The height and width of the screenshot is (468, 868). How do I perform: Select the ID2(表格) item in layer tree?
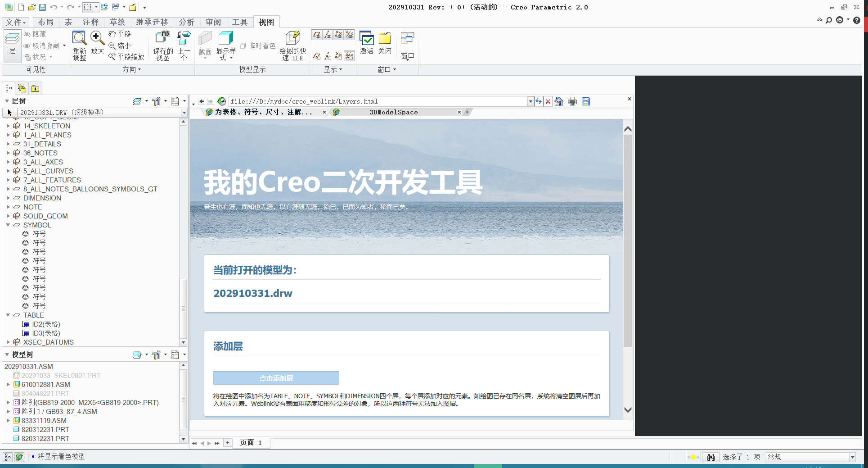[x=41, y=324]
